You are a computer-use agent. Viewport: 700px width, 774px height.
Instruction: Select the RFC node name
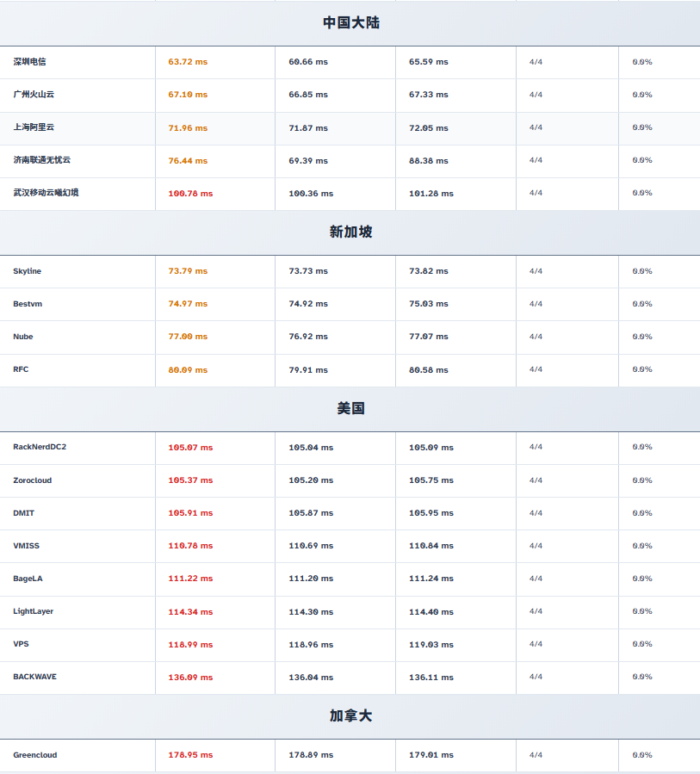click(x=21, y=369)
